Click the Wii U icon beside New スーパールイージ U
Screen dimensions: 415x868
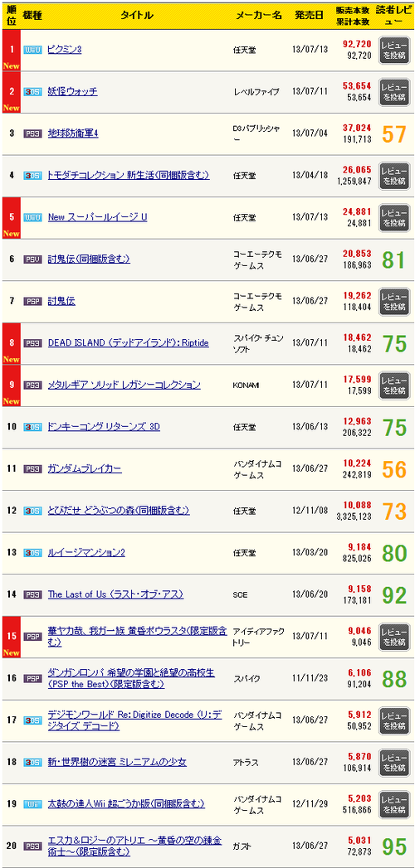coord(32,217)
